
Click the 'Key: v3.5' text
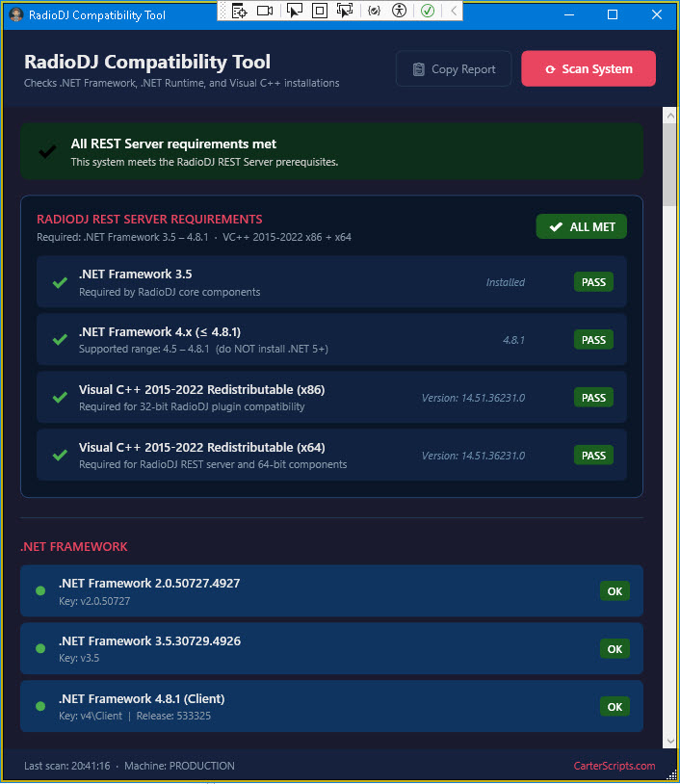pos(79,658)
